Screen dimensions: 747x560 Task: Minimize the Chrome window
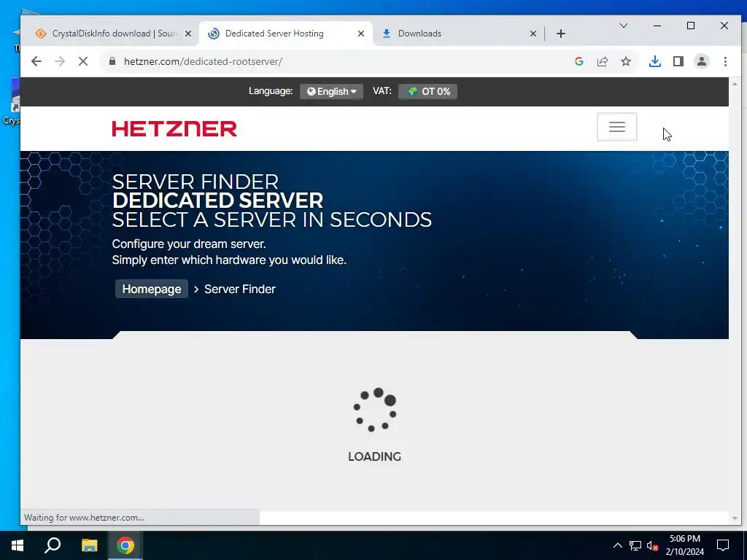657,26
